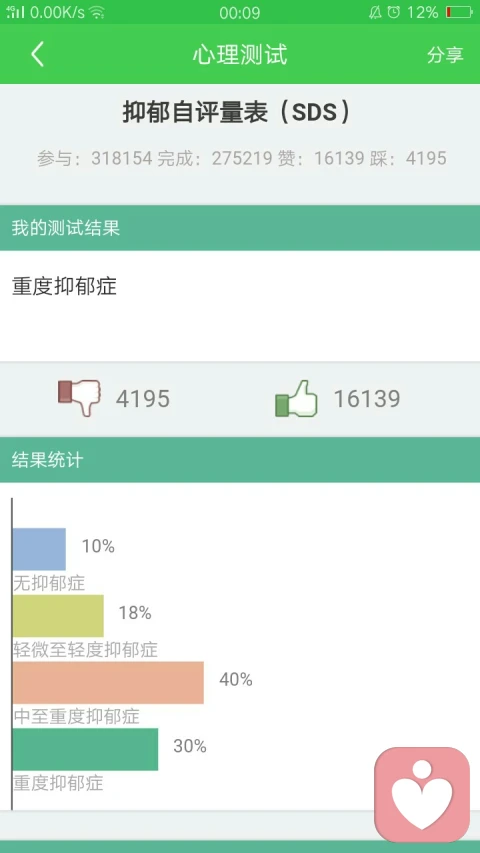Tap the thumbs-up like icon
The image size is (480, 853).
296,398
